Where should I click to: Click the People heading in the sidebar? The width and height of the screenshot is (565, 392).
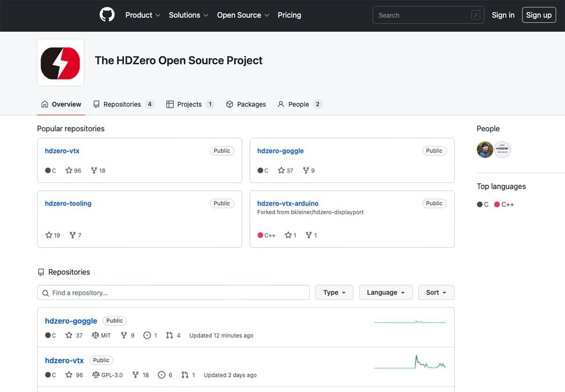click(x=488, y=129)
